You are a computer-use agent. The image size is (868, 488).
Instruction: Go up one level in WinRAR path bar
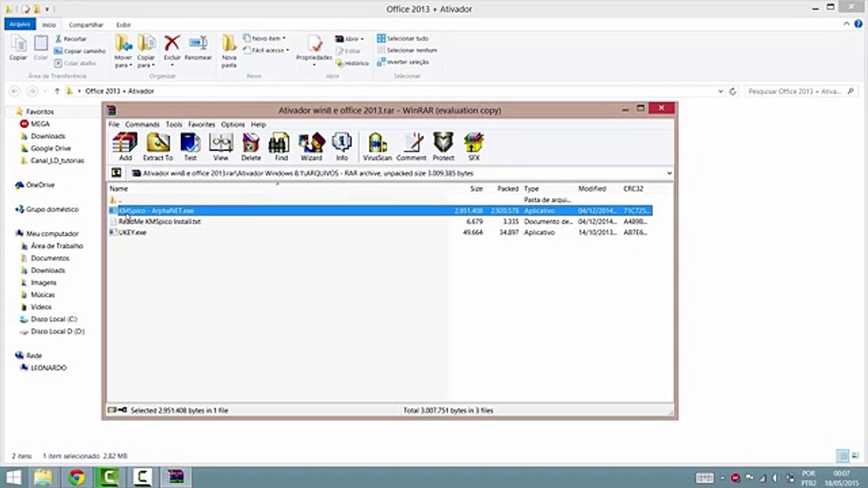coord(117,173)
